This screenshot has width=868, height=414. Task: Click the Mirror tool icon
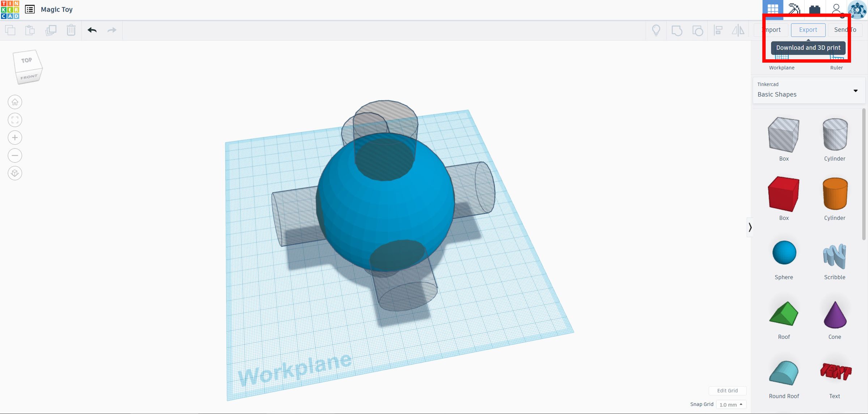pos(738,30)
